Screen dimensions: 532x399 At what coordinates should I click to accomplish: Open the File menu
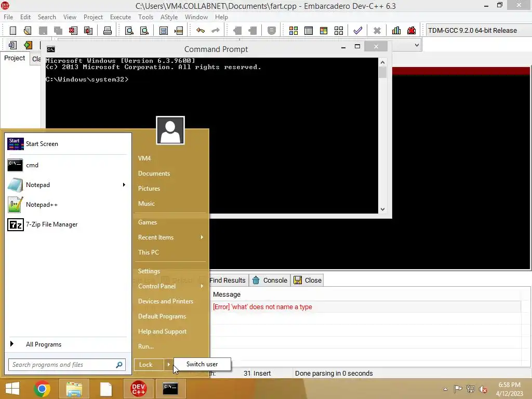pyautogui.click(x=8, y=17)
